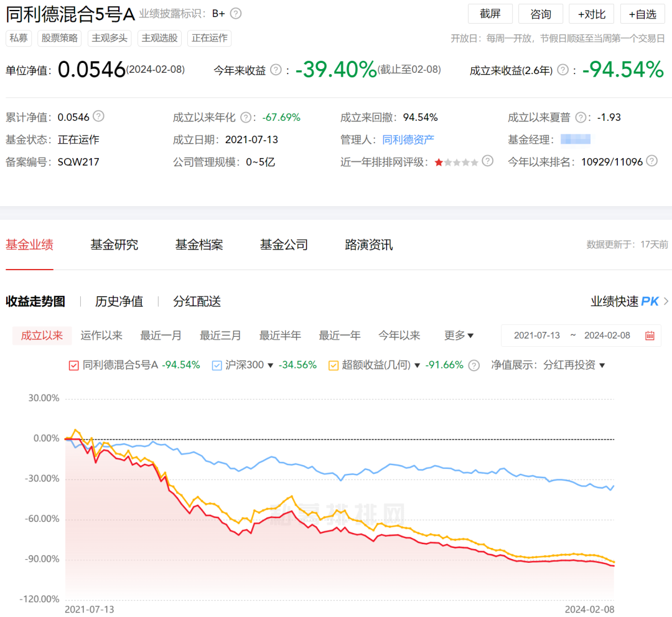
Task: Click question mark beside 累计净值 0.0546
Action: [x=98, y=116]
